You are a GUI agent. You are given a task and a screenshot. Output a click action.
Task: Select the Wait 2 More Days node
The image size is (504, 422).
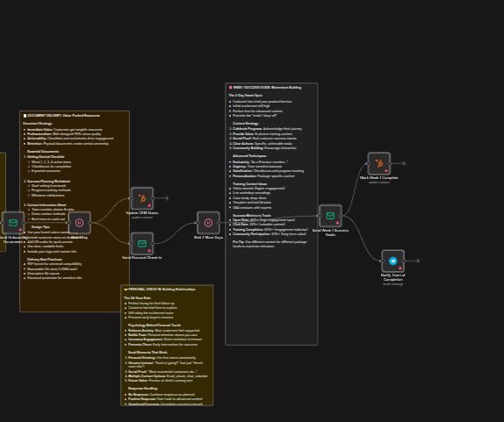pyautogui.click(x=208, y=223)
